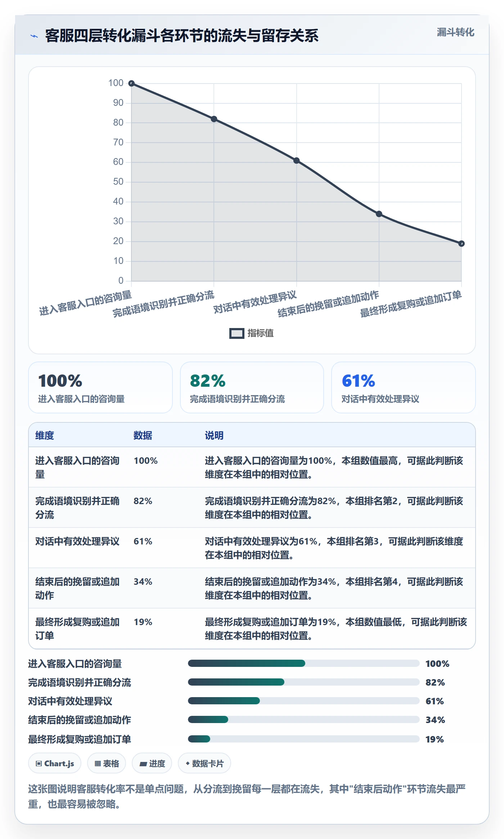504x839 pixels.
Task: Click description mentioning 本组数值最低
Action: 336,629
